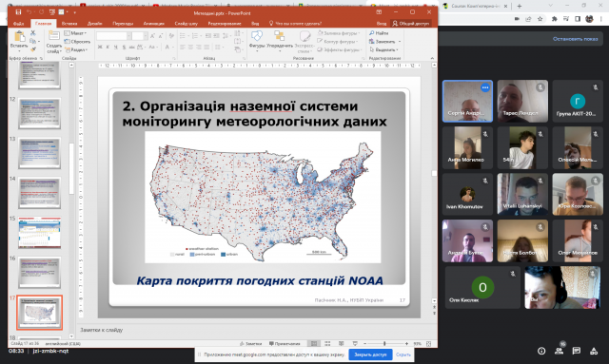Click the 'Скрыть' link in sharing bar
The image size is (609, 364).
(403, 354)
